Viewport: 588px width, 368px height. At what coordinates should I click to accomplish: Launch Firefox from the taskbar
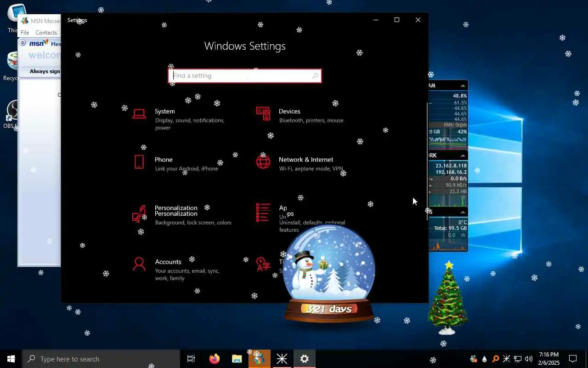click(x=214, y=359)
